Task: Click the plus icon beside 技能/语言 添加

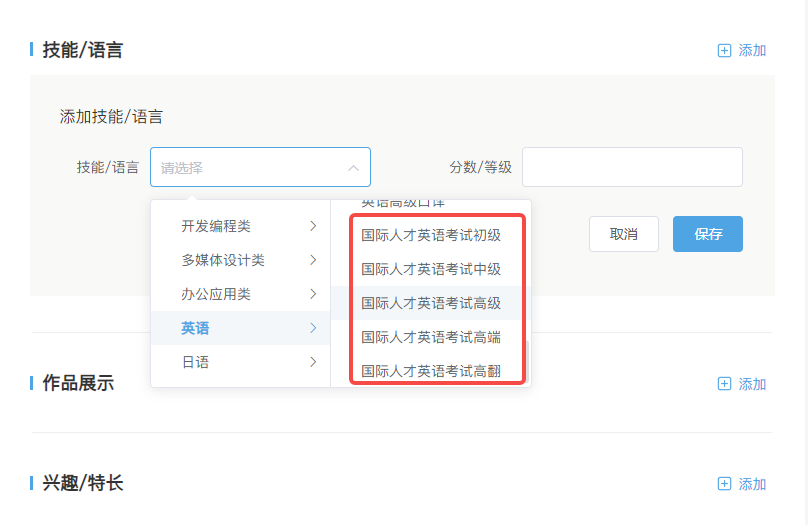Action: click(x=724, y=50)
